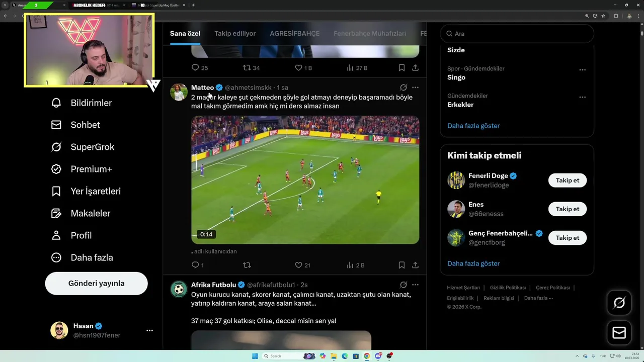644x362 pixels.
Task: Focus the Ara search field
Action: (x=517, y=34)
